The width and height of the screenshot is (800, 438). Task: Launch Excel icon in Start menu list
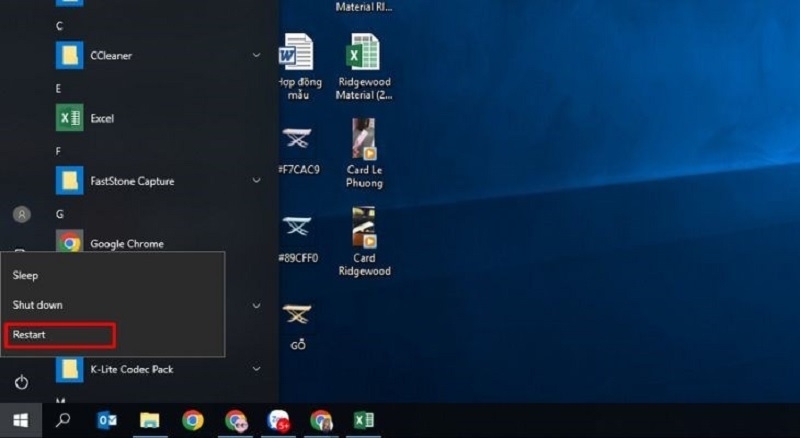69,118
